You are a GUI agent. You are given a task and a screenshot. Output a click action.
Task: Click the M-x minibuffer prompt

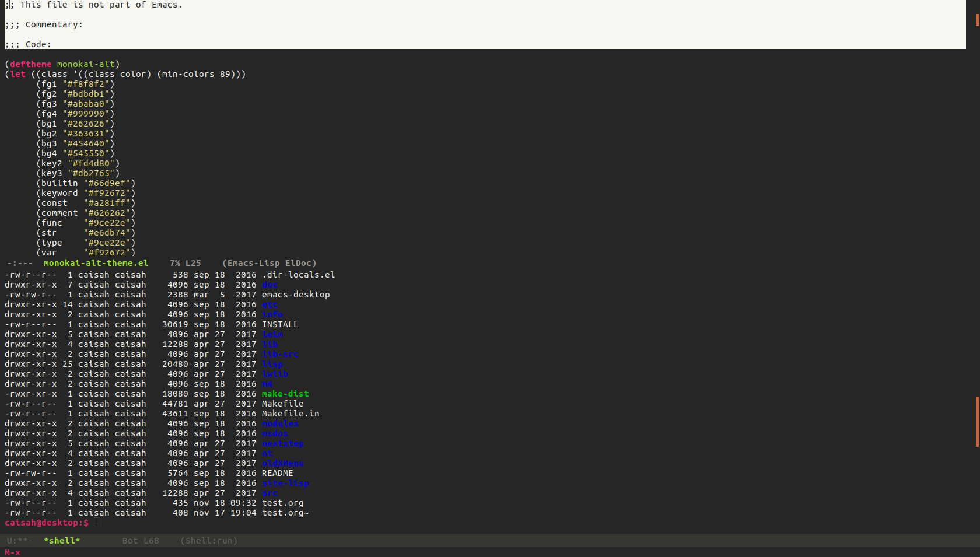(x=12, y=552)
